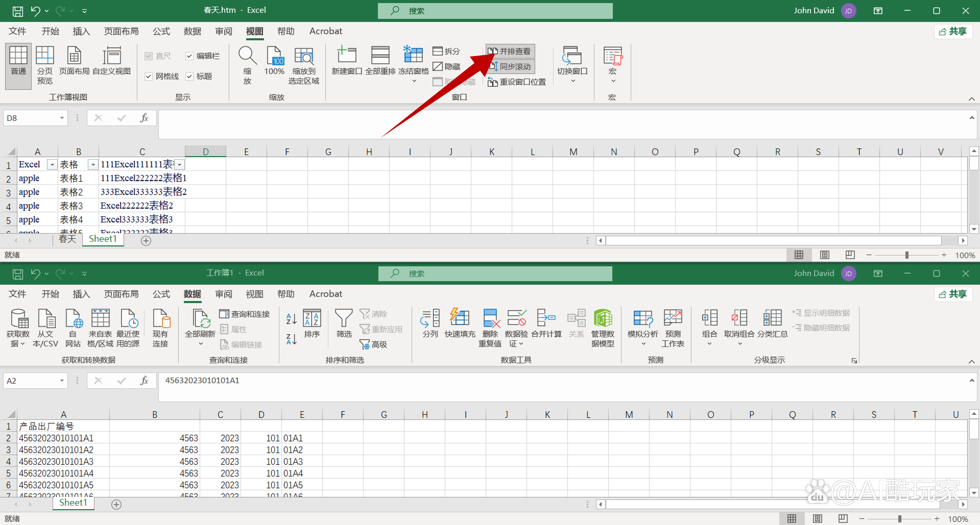Click the search box in top window title bar
Screen dimensions: 980x525
pyautogui.click(x=495, y=11)
